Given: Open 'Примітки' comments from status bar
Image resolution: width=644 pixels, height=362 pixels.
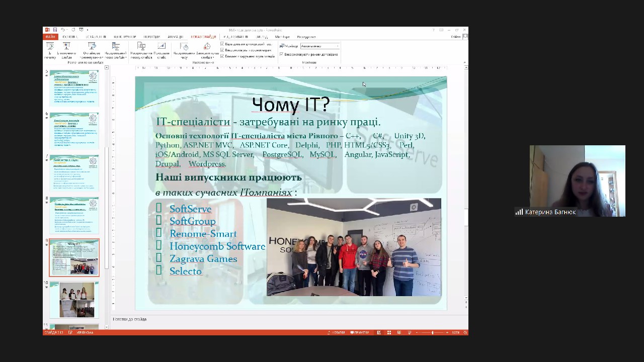Looking at the screenshot, I should 359,332.
